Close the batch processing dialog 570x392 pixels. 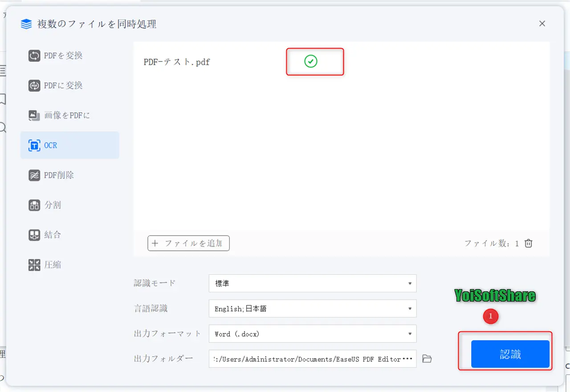pos(542,24)
